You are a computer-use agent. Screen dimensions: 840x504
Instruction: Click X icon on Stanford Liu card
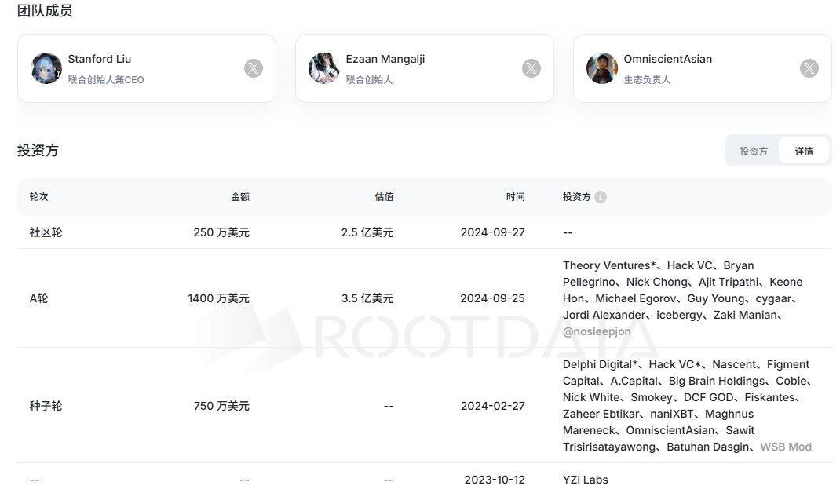pos(253,68)
